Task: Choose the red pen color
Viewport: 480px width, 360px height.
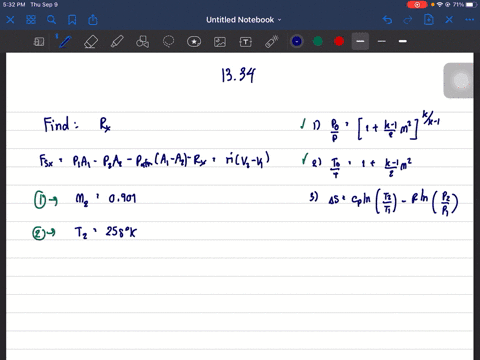Action: 339,41
